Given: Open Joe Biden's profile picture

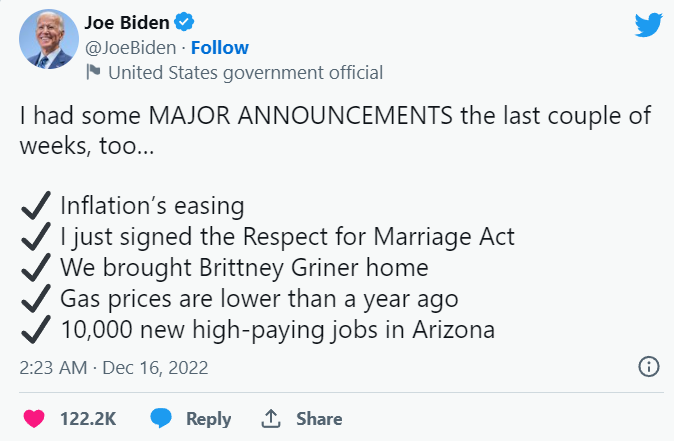Looking at the screenshot, I should pos(48,39).
